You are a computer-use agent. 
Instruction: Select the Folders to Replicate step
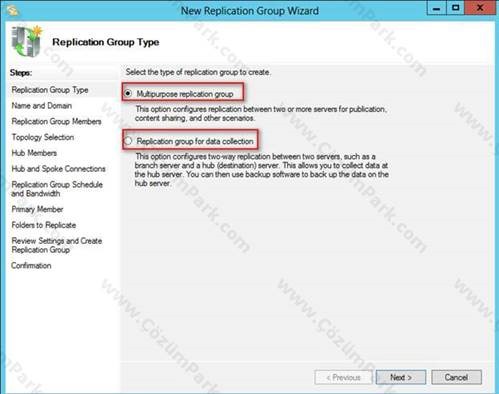tap(44, 225)
